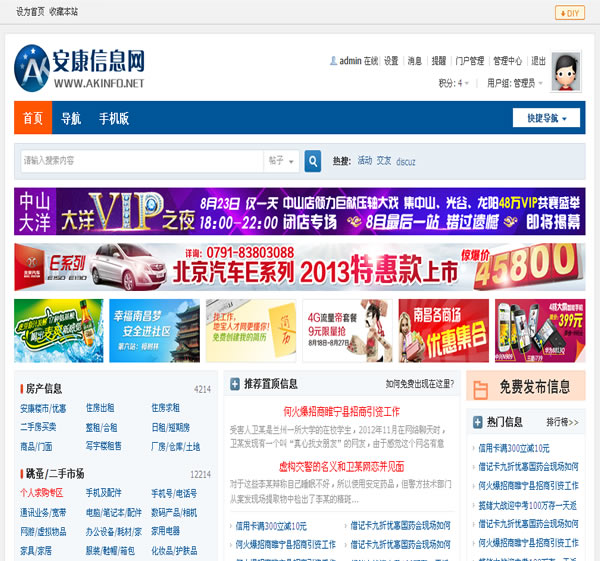Open headline 虚构交警的名义和卫某网恋并见面
This screenshot has height=561, width=600.
[x=341, y=466]
